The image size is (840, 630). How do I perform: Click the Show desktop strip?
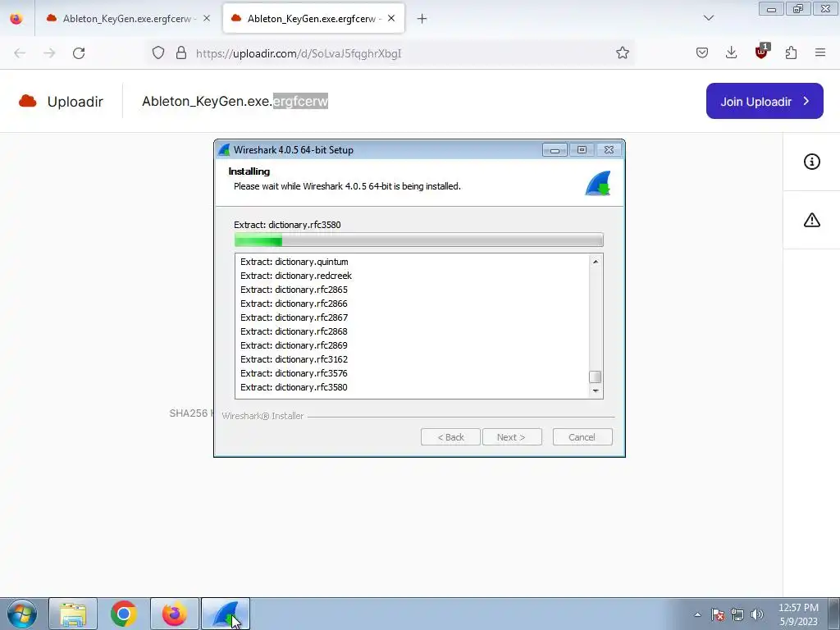point(834,614)
